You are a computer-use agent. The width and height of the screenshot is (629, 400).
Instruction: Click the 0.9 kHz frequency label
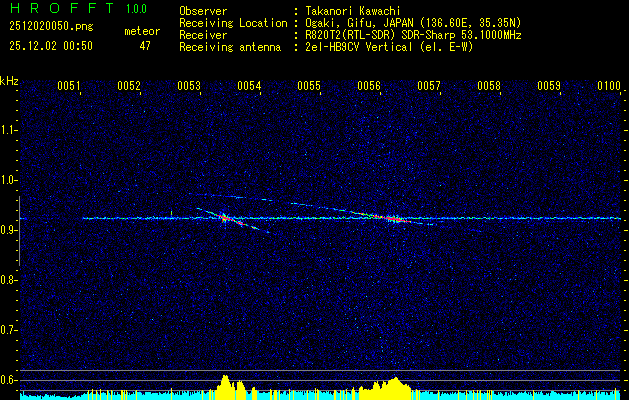pyautogui.click(x=8, y=230)
